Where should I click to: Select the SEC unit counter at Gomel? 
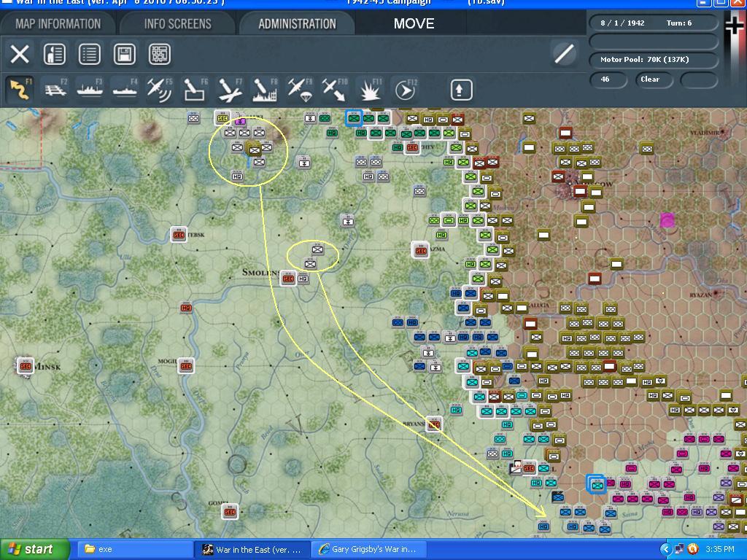coord(230,512)
